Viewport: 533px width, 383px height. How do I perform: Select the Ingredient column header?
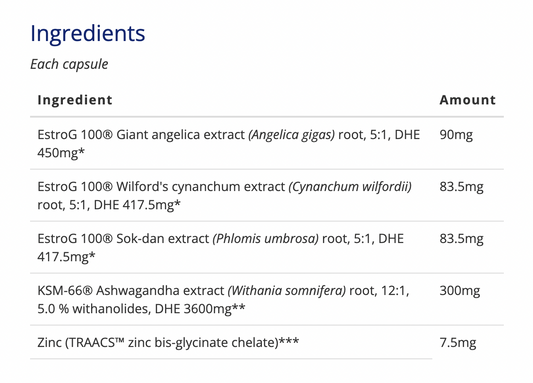coord(75,100)
